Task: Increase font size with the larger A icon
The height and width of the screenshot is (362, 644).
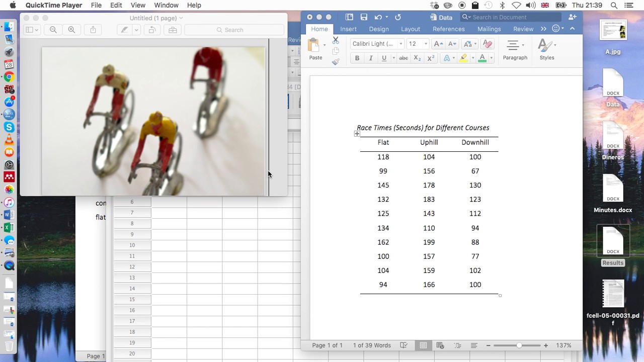Action: pyautogui.click(x=438, y=44)
